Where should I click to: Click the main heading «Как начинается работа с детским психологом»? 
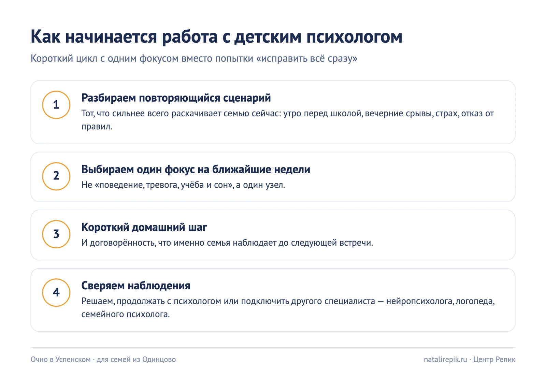(x=216, y=37)
